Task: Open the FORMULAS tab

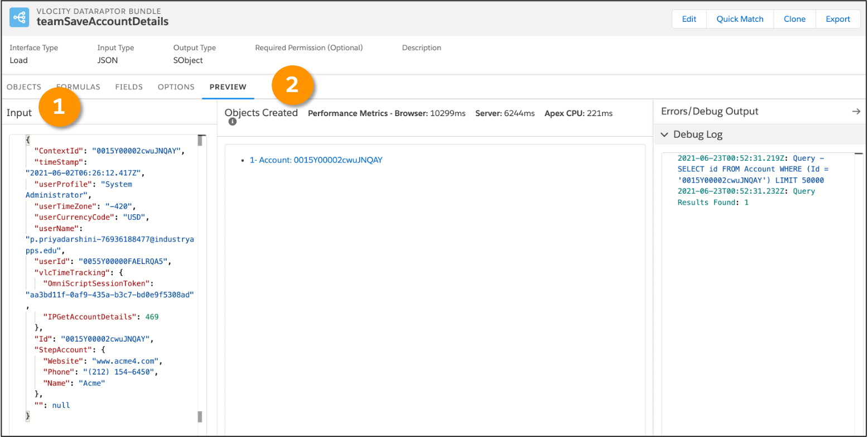Action: pos(78,87)
